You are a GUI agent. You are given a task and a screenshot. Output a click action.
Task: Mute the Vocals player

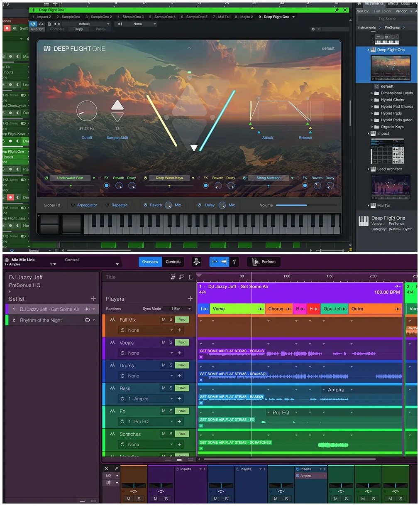pyautogui.click(x=164, y=342)
